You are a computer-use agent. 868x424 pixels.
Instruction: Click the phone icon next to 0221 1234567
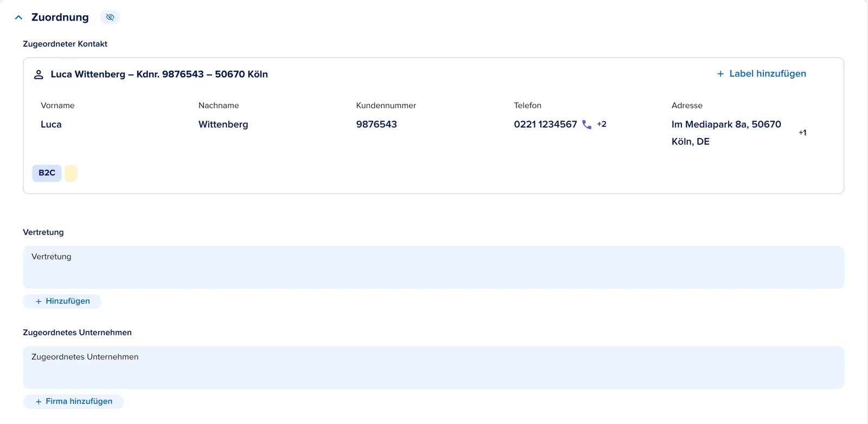click(x=586, y=124)
